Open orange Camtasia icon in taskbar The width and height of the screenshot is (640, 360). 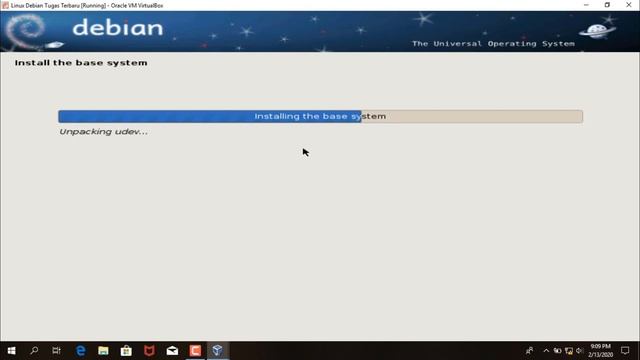coord(195,351)
